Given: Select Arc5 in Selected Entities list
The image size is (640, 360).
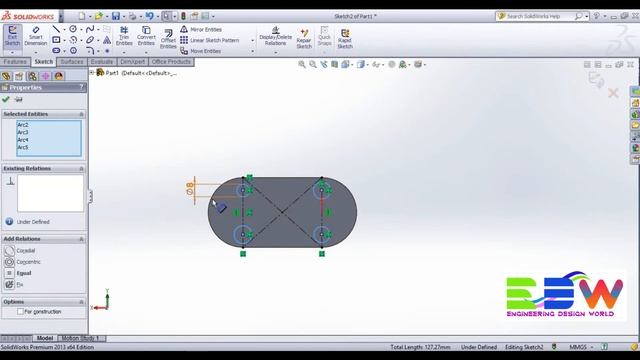Looking at the screenshot, I should (23, 147).
